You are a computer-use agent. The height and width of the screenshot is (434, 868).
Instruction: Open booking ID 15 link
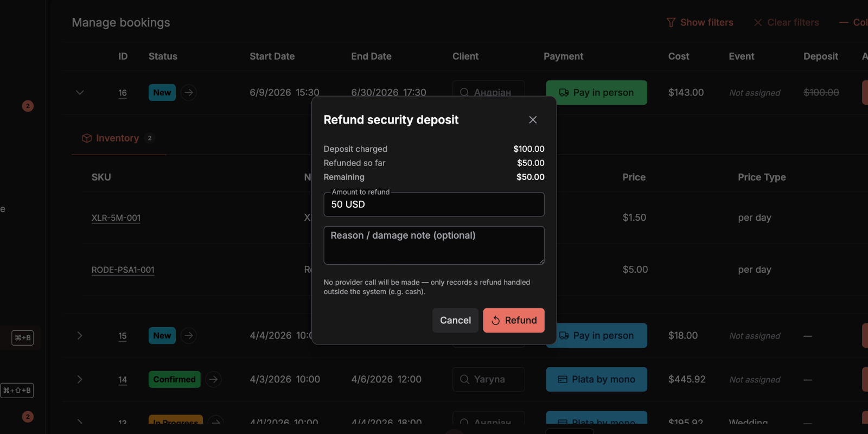click(x=123, y=336)
